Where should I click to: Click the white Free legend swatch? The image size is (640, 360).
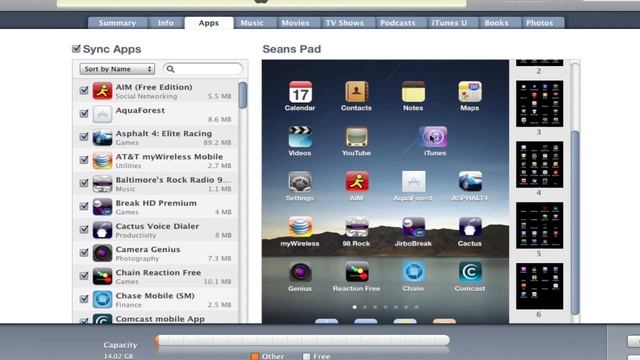pos(307,356)
